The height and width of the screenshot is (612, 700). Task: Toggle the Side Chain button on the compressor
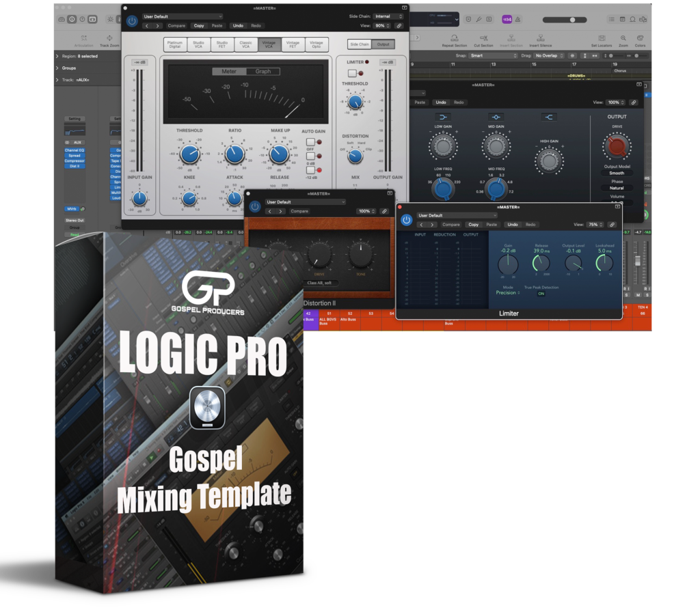(x=360, y=44)
